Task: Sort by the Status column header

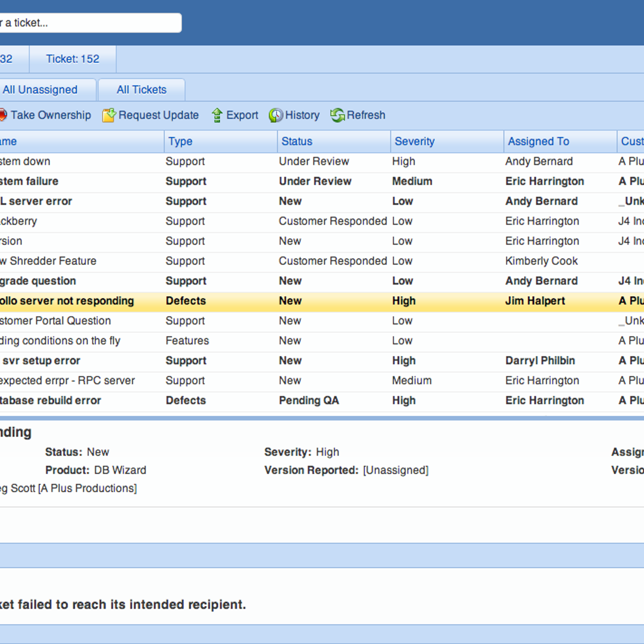Action: pos(334,141)
